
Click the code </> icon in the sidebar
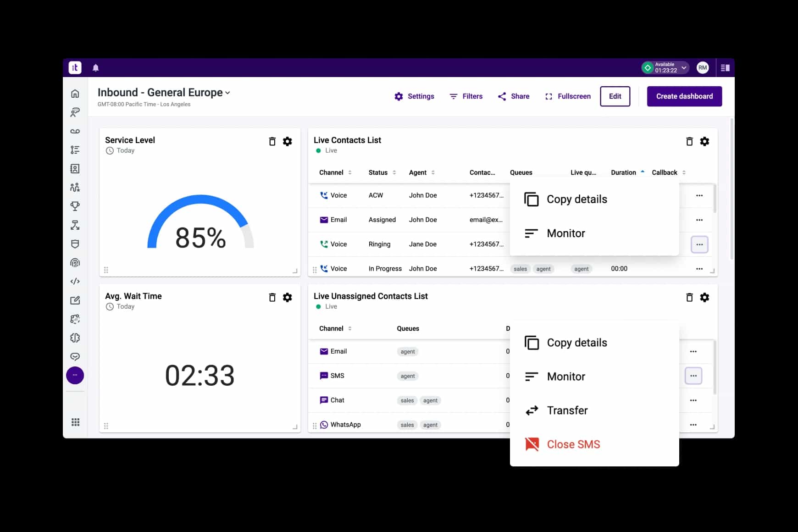tap(75, 281)
